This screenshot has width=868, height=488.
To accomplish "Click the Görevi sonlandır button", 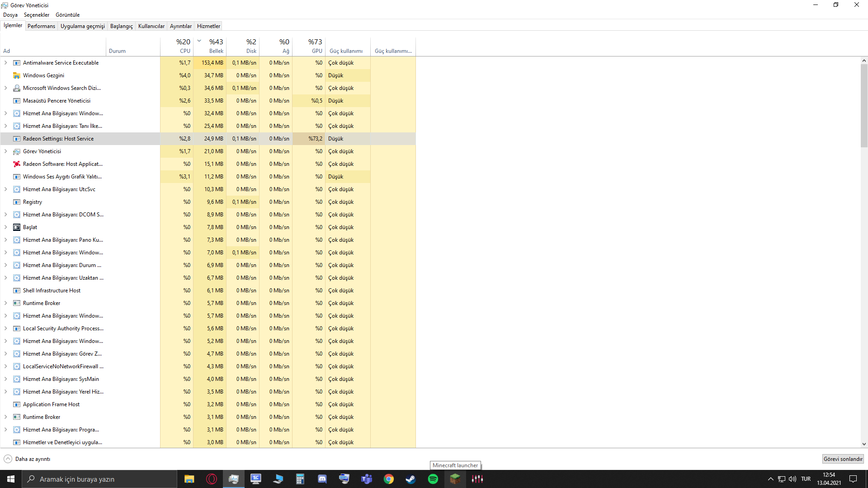I will pos(843,459).
